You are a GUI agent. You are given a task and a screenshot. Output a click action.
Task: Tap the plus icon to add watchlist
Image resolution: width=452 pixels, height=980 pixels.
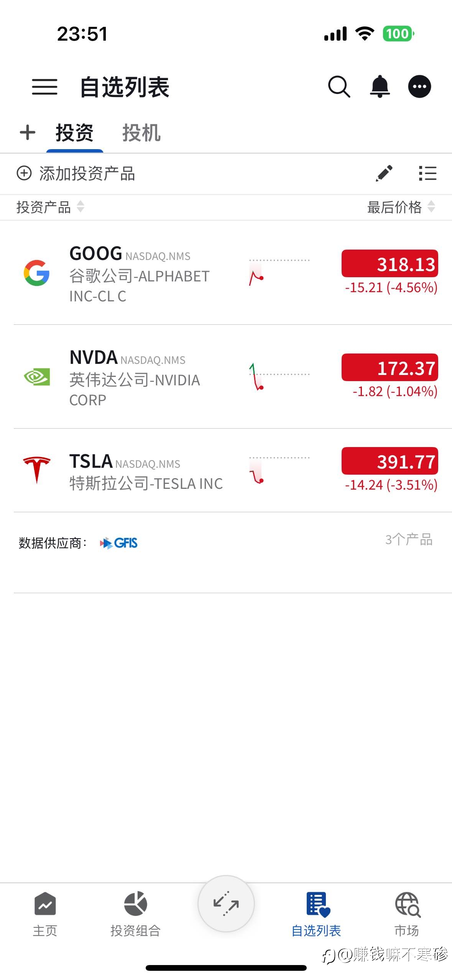point(28,133)
